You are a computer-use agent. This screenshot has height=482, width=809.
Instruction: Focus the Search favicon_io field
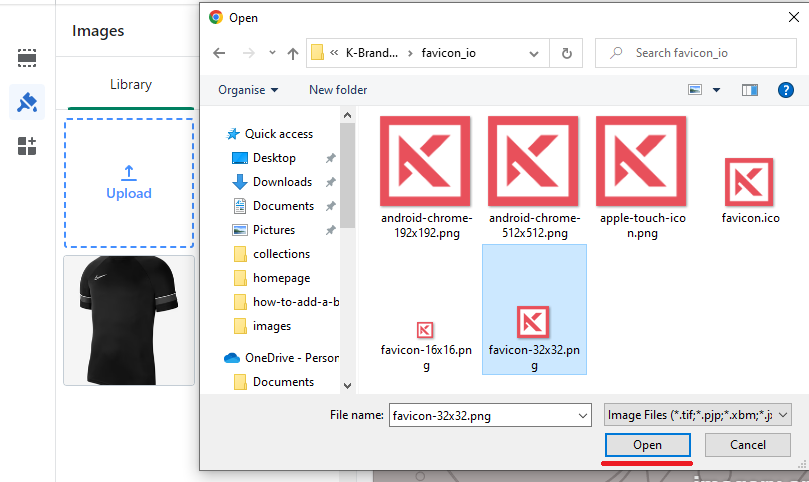[695, 53]
